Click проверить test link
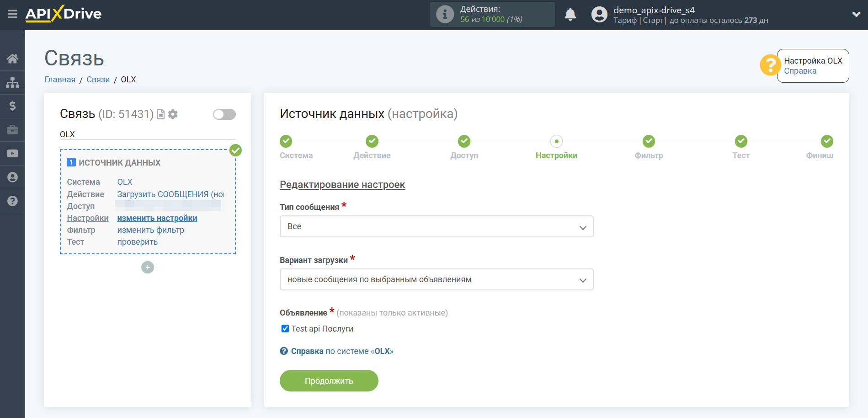Viewport: 868px width, 418px height. tap(138, 242)
